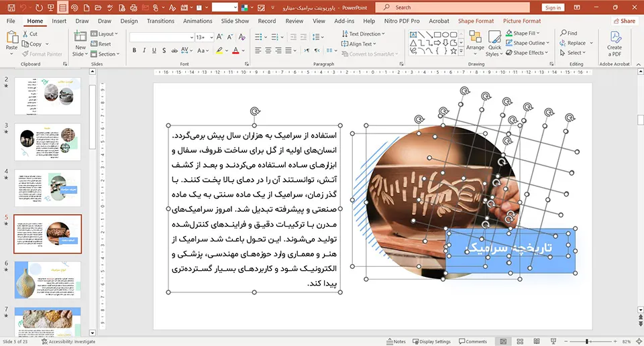The width and height of the screenshot is (644, 346).
Task: Apply bullets to the text
Action: (x=258, y=37)
